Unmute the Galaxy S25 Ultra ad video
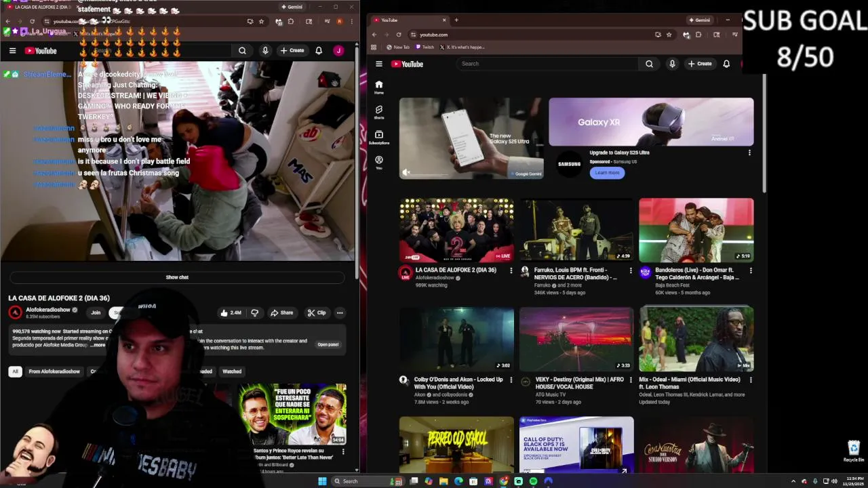The width and height of the screenshot is (868, 488). click(406, 173)
